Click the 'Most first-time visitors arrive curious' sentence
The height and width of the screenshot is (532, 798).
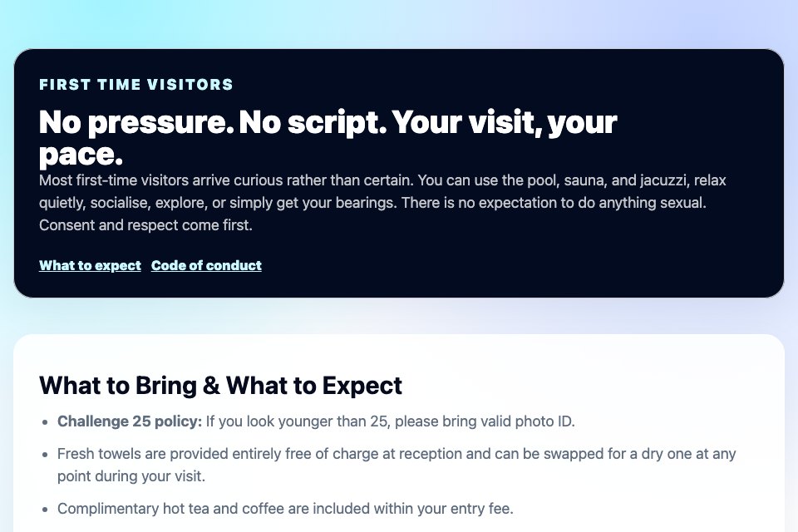pos(226,180)
